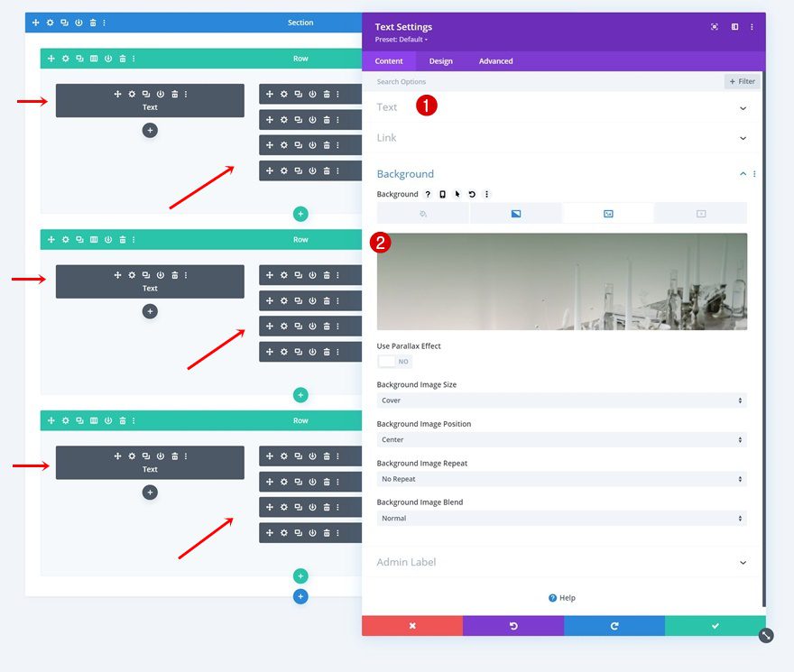Viewport: 794px width, 672px height.
Task: Click the Help link at the bottom
Action: coord(562,597)
